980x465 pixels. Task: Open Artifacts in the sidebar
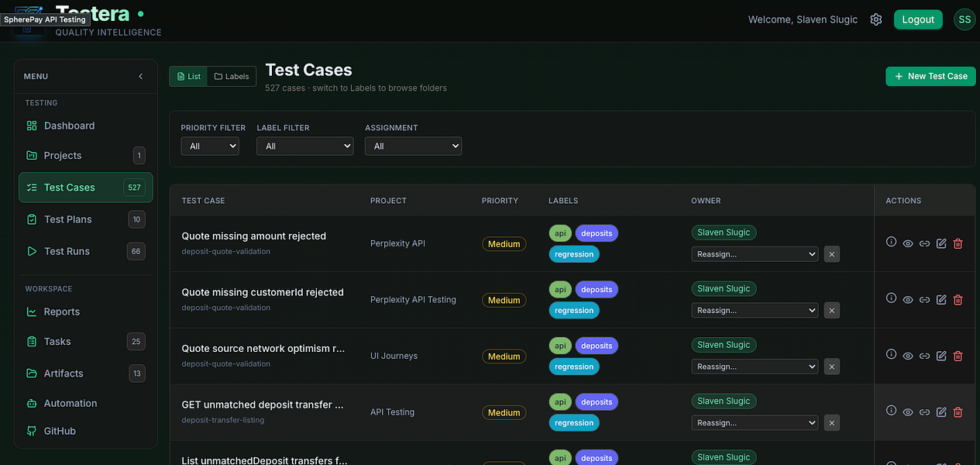pyautogui.click(x=85, y=374)
